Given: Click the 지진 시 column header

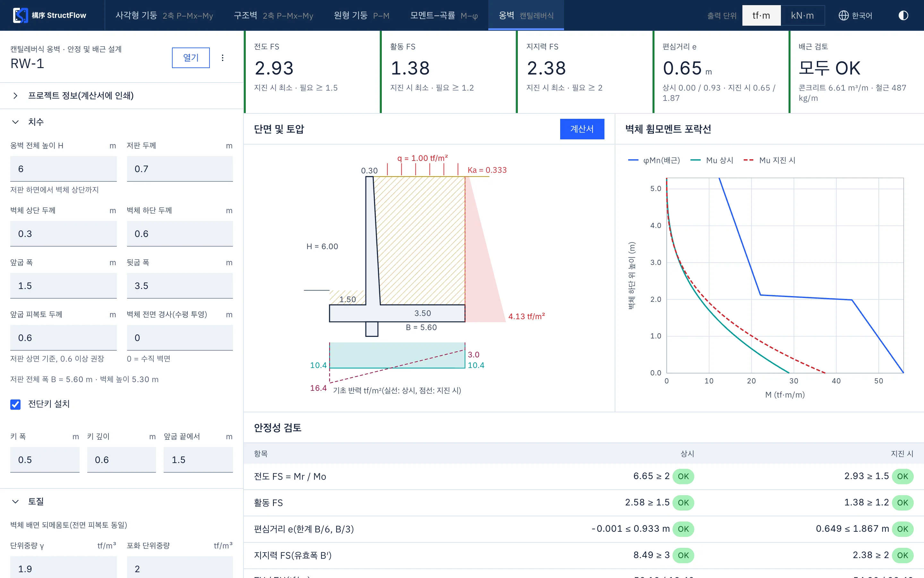Looking at the screenshot, I should [902, 454].
